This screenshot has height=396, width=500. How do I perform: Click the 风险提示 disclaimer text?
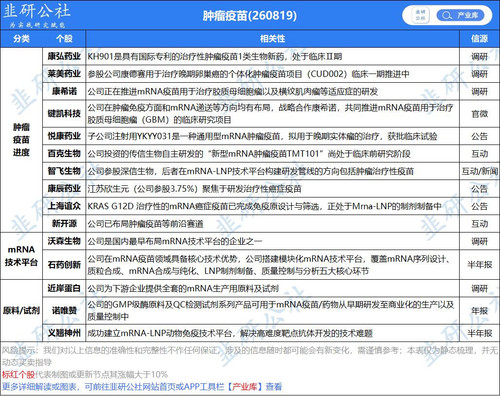[x=249, y=356]
